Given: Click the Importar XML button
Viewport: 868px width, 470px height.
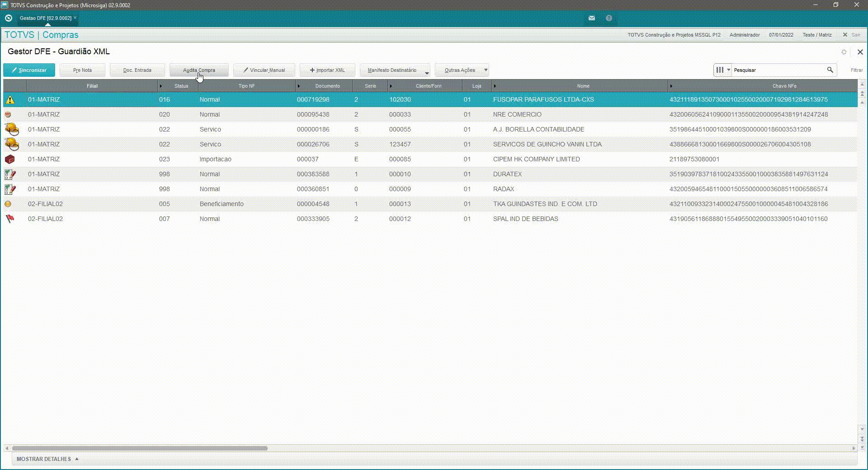Looking at the screenshot, I should tap(327, 70).
